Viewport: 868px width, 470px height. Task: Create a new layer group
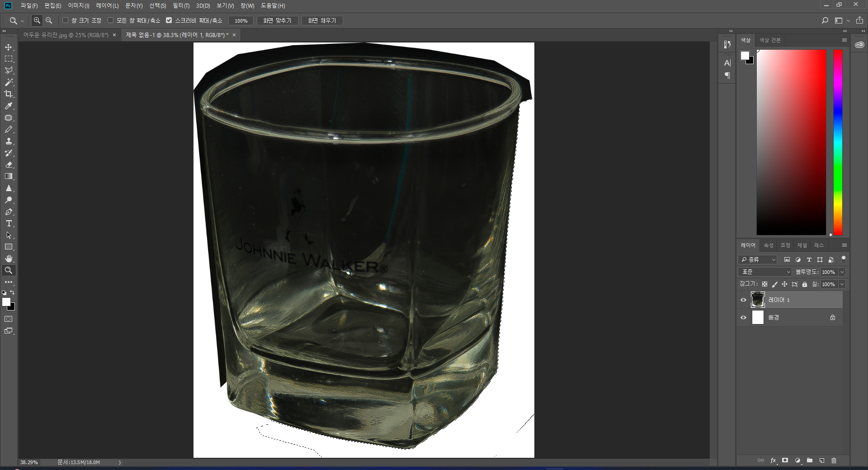pos(810,461)
